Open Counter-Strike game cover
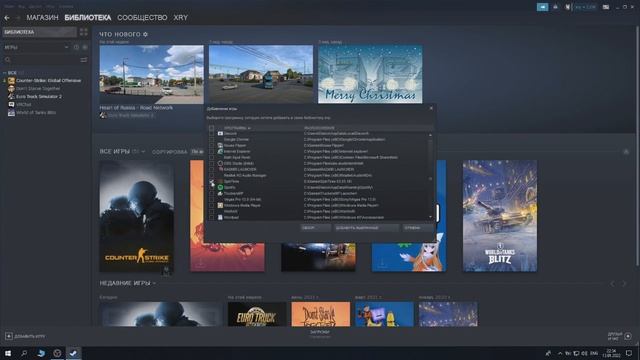 pyautogui.click(x=137, y=216)
